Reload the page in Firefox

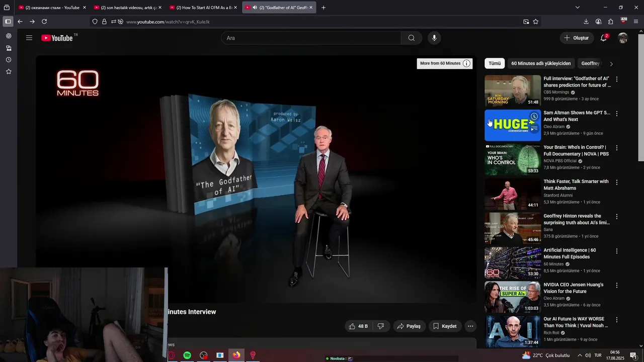[x=44, y=22]
